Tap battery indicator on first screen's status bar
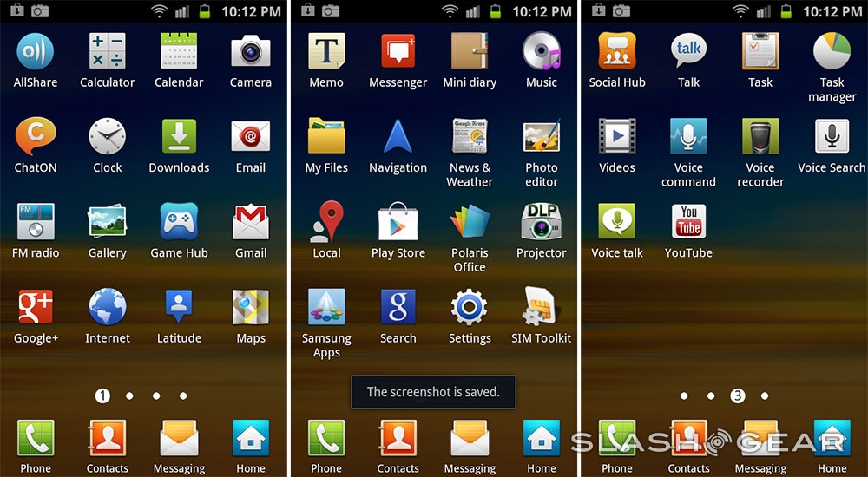868x477 pixels. pyautogui.click(x=206, y=11)
